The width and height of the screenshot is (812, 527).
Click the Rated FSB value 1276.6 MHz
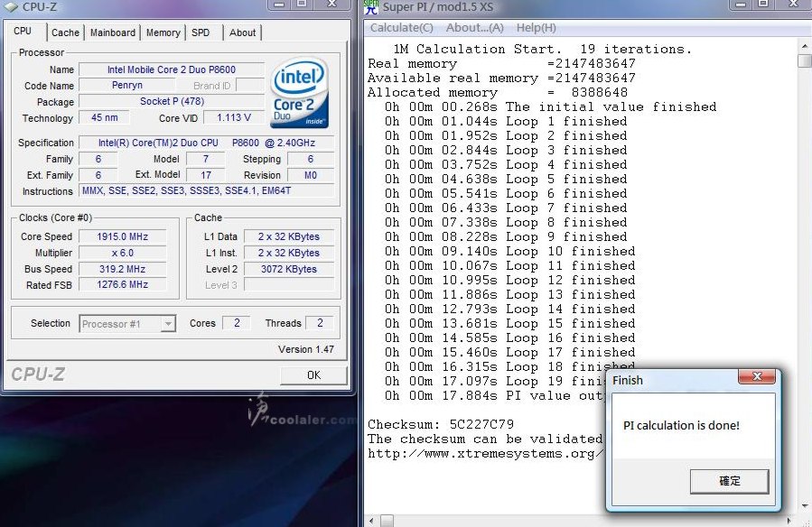122,284
